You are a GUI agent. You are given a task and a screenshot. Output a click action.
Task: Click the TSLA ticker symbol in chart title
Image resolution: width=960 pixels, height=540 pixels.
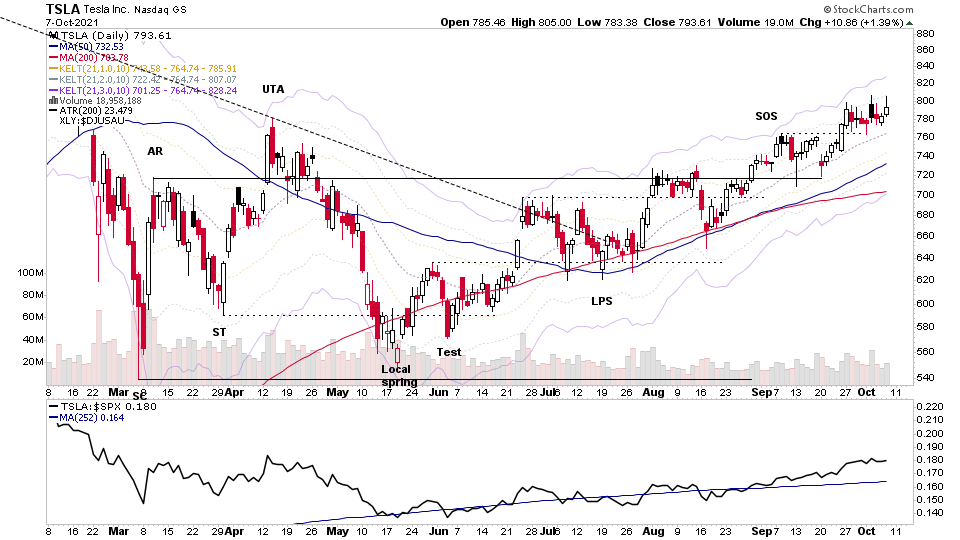click(x=63, y=9)
